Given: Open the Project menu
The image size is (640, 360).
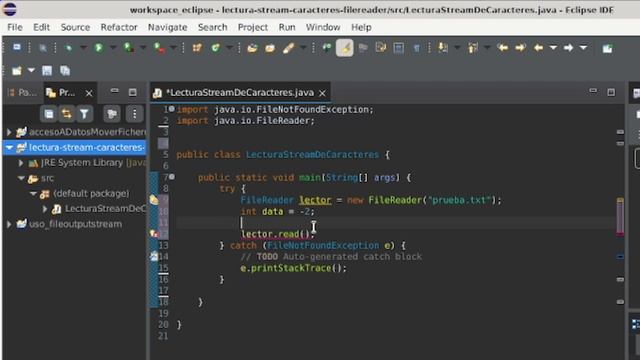Looking at the screenshot, I should click(253, 27).
